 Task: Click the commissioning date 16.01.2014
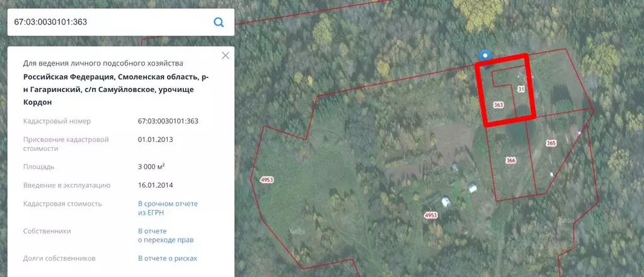pos(155,185)
